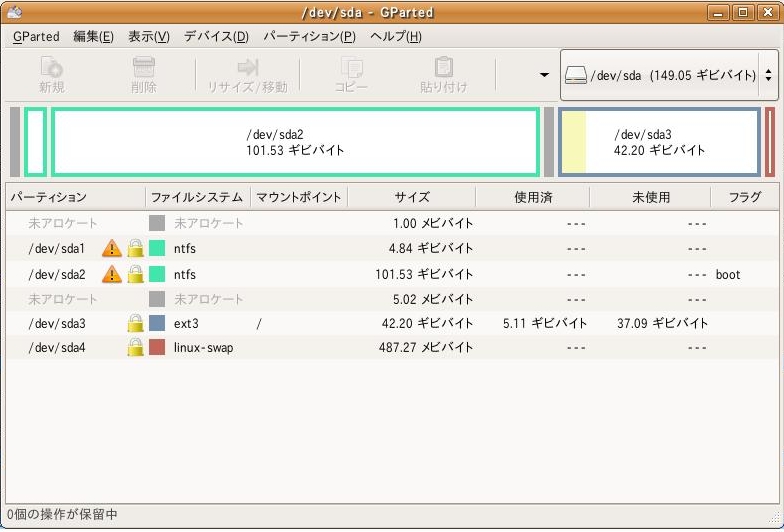
Task: Click the ext3 filesystem label
Action: click(x=186, y=324)
